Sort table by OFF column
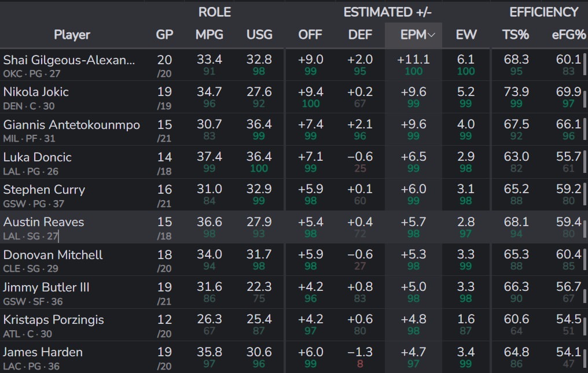Screen dimensions: 588x373 [310, 35]
